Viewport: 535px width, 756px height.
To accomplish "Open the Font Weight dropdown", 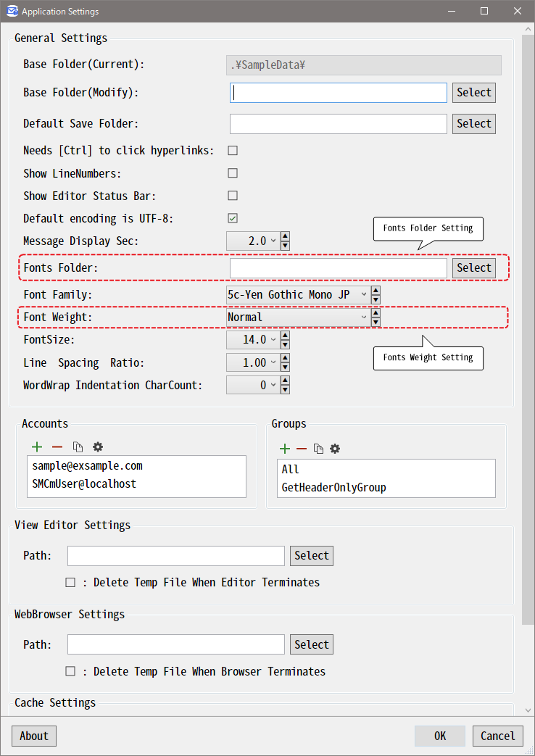I will click(298, 317).
